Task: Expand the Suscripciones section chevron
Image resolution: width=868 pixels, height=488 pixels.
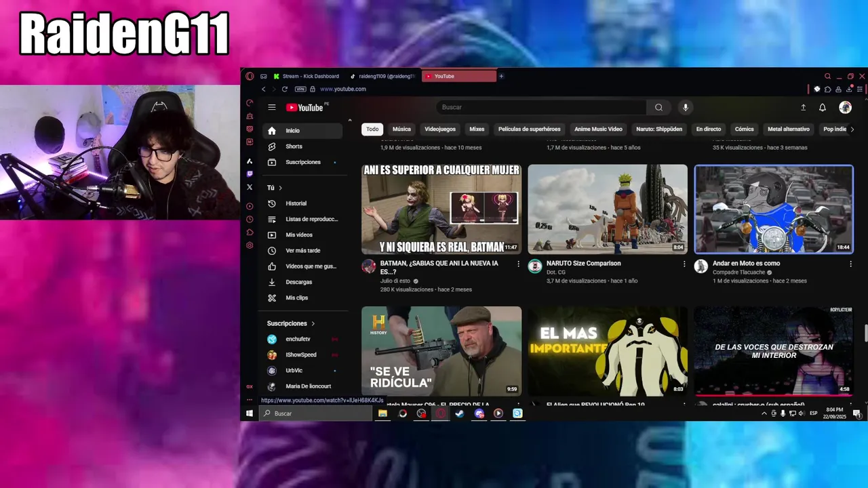Action: coord(313,323)
